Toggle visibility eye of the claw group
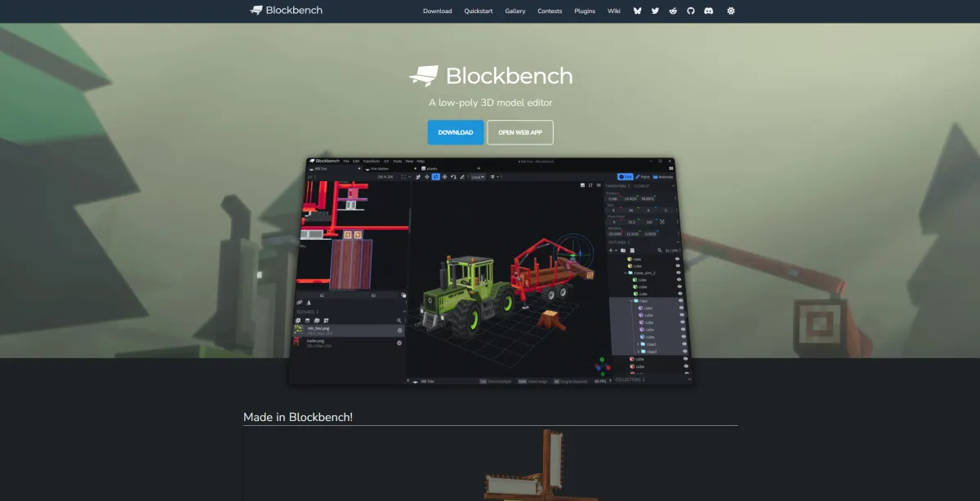The width and height of the screenshot is (980, 501). click(680, 300)
